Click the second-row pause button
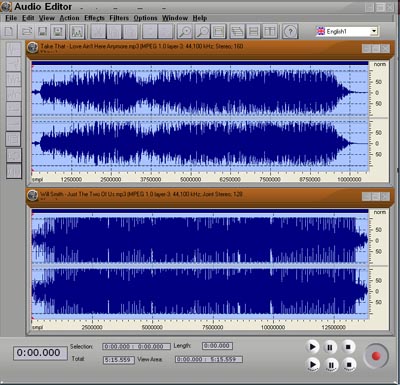This screenshot has height=385, width=400. point(331,365)
